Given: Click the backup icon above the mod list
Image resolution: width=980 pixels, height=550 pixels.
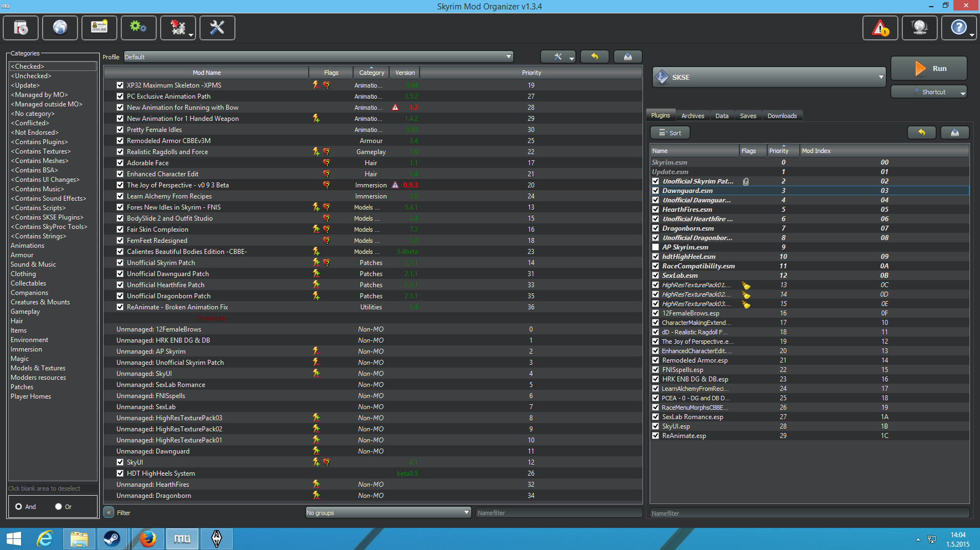Looking at the screenshot, I should pyautogui.click(x=628, y=57).
